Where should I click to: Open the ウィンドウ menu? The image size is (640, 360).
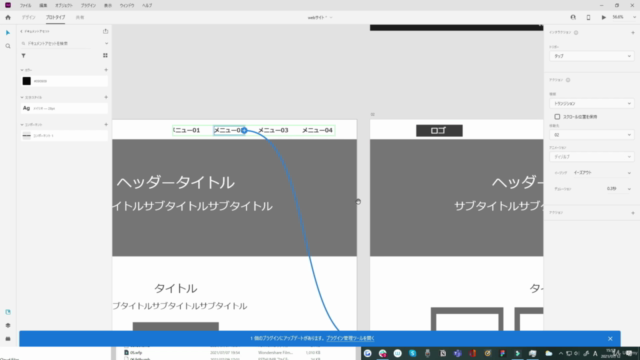pyautogui.click(x=127, y=6)
